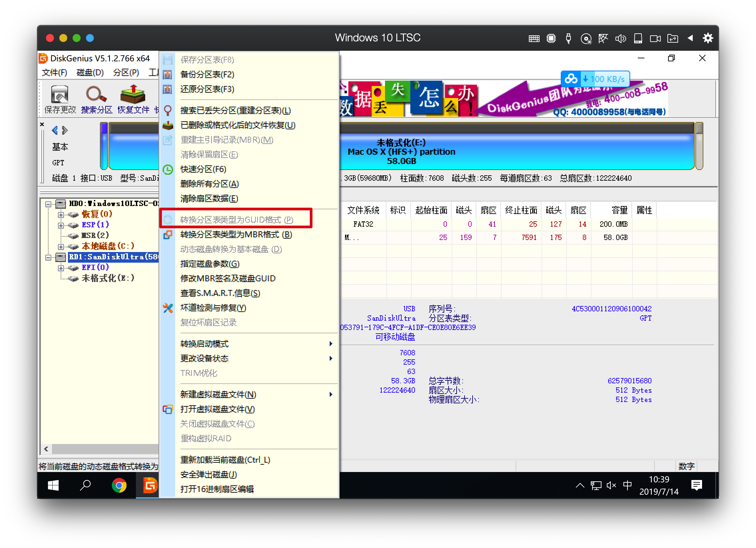Expand the EFI(0) partition node

click(61, 268)
